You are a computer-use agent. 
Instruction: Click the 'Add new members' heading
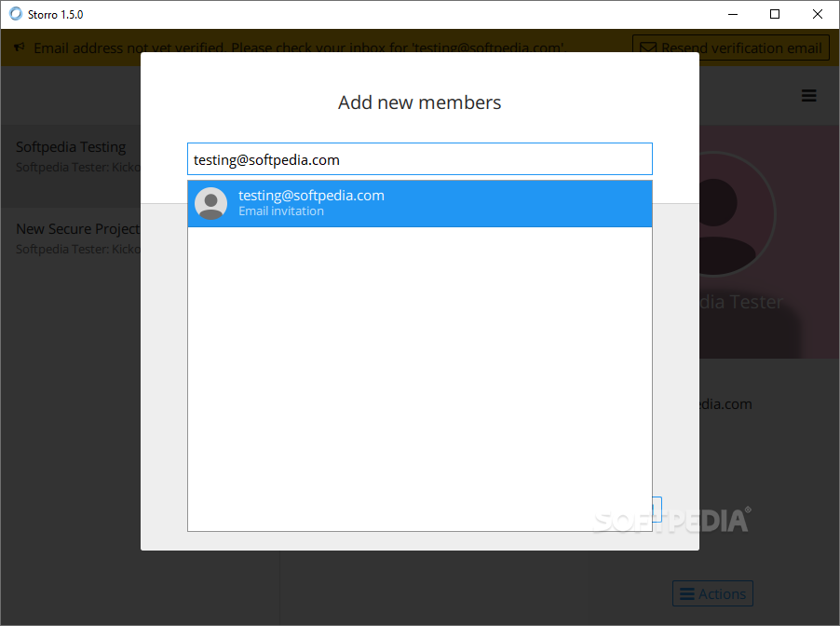tap(419, 102)
